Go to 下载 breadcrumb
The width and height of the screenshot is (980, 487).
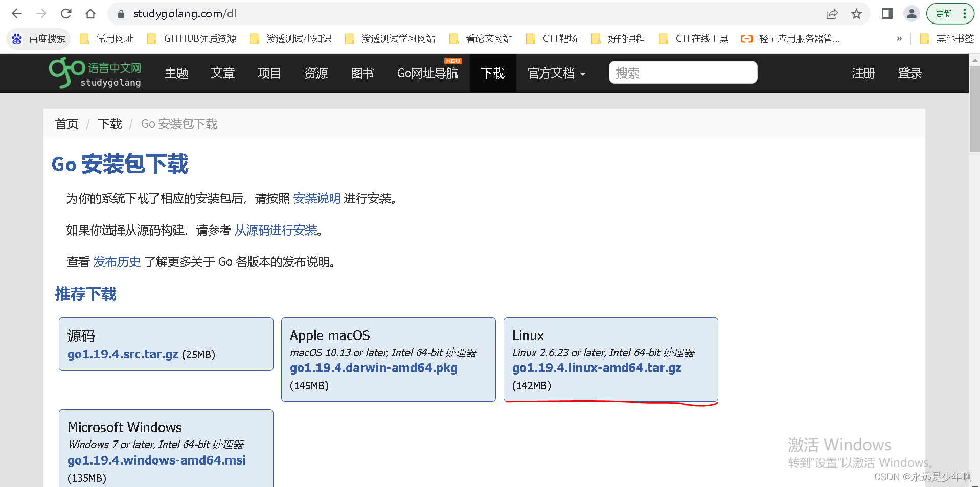pos(110,124)
